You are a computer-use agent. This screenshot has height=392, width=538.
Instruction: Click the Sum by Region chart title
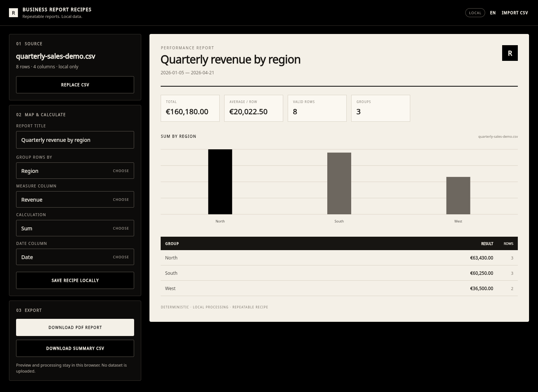179,136
